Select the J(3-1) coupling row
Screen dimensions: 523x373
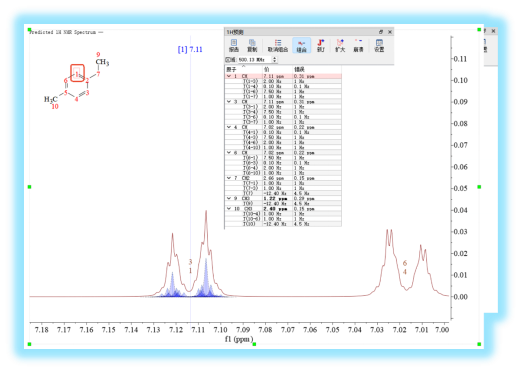[283, 107]
